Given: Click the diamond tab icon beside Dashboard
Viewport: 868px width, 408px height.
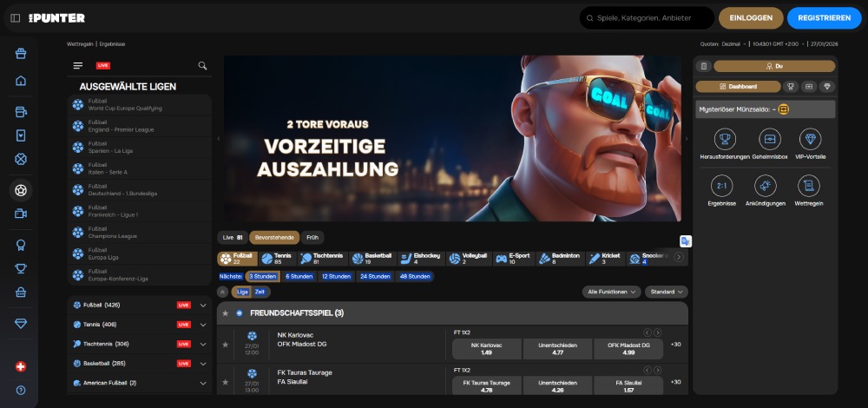Looking at the screenshot, I should click(x=827, y=86).
